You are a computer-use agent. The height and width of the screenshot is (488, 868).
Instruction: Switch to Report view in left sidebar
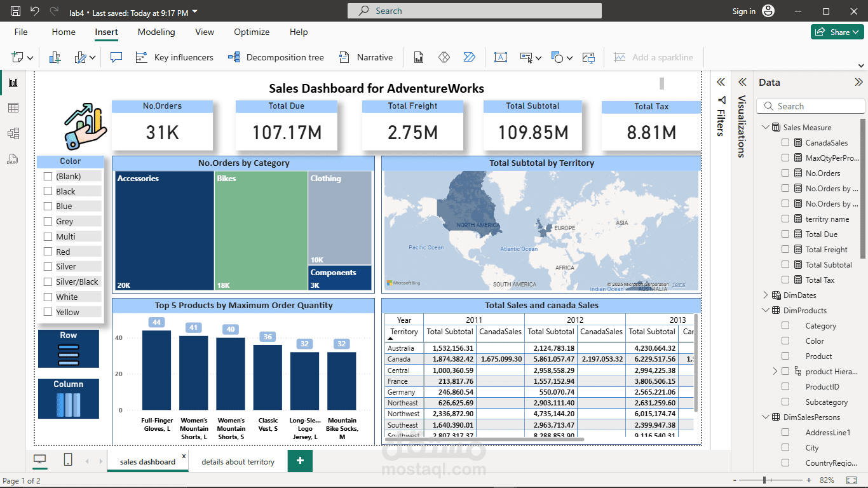(x=13, y=83)
